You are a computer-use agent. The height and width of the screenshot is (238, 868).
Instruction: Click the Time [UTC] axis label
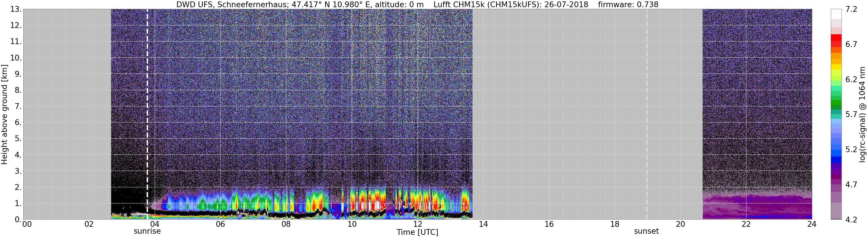pos(417,232)
